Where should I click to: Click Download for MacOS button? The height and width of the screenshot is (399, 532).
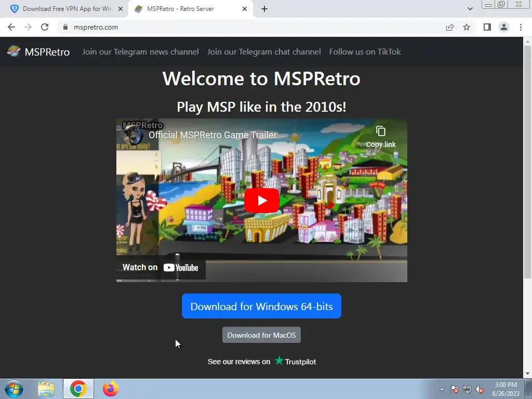pos(261,335)
